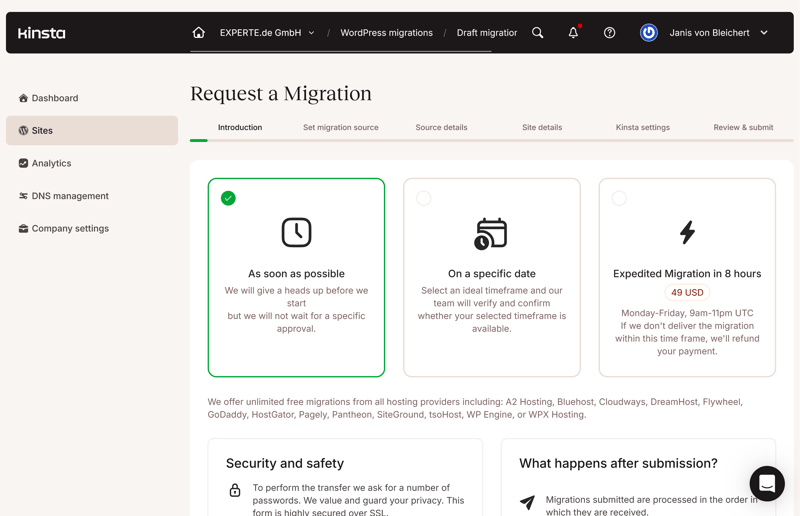Open the Janis von Bleichert user menu chevron
Viewport: 800px width, 516px height.
[x=764, y=33]
